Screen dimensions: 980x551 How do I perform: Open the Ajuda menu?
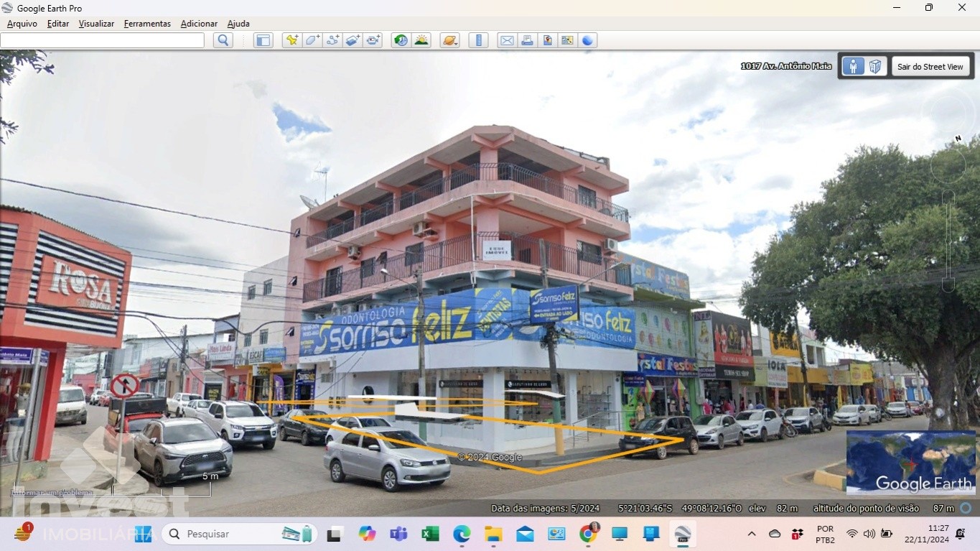click(x=238, y=24)
